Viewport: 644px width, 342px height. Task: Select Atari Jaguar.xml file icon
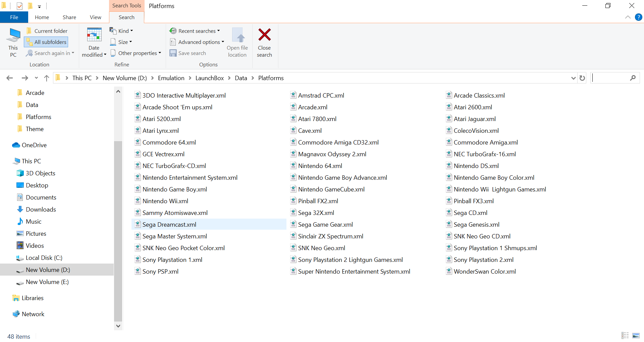449,119
